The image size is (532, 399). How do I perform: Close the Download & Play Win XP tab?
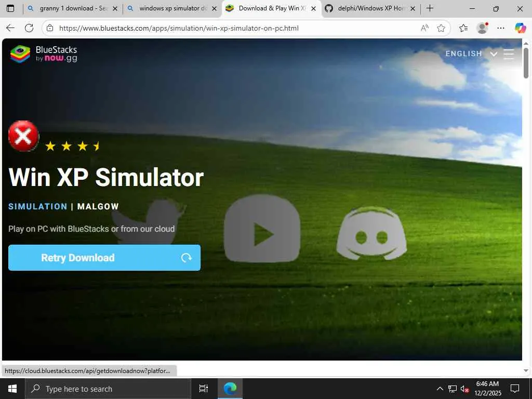[x=313, y=9]
